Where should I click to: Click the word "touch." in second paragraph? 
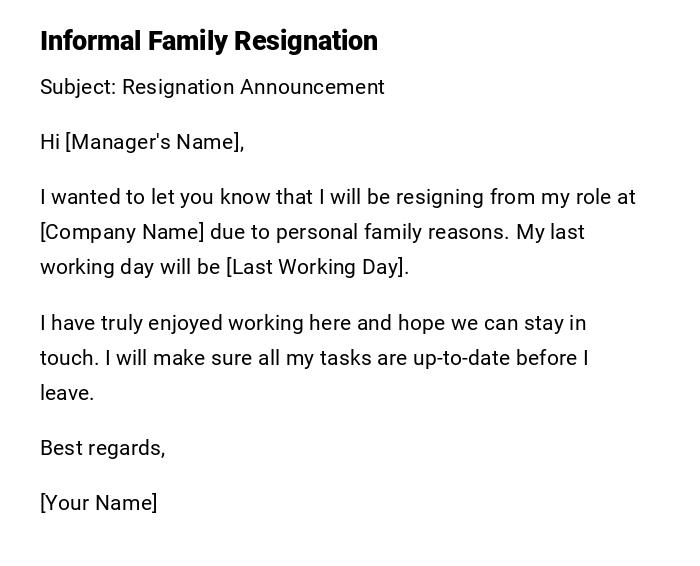pos(69,358)
